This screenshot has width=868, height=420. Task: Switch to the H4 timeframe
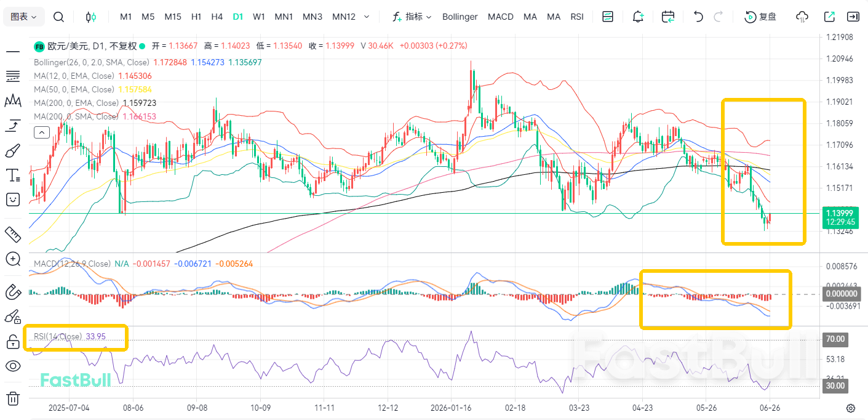[x=217, y=17]
